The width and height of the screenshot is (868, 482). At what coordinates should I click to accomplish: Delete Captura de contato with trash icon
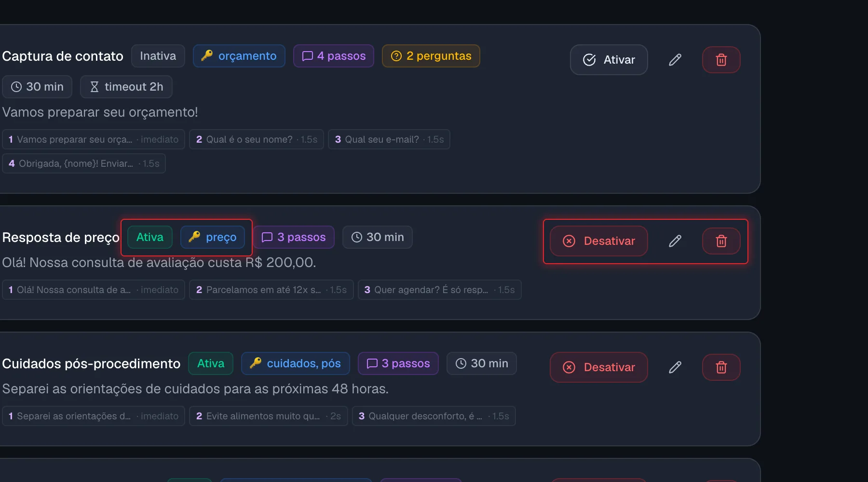point(721,60)
